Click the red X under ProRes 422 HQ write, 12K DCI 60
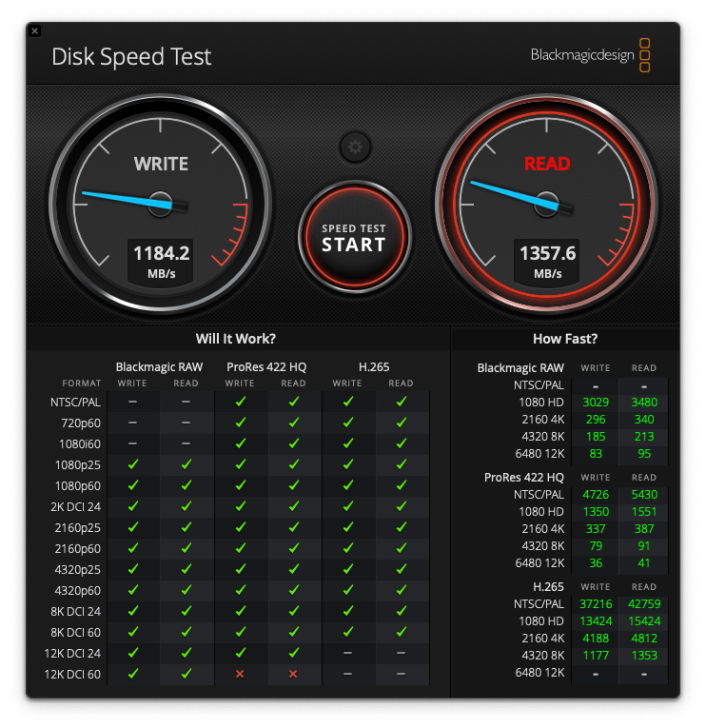Screen dimensions: 706x728 240,674
